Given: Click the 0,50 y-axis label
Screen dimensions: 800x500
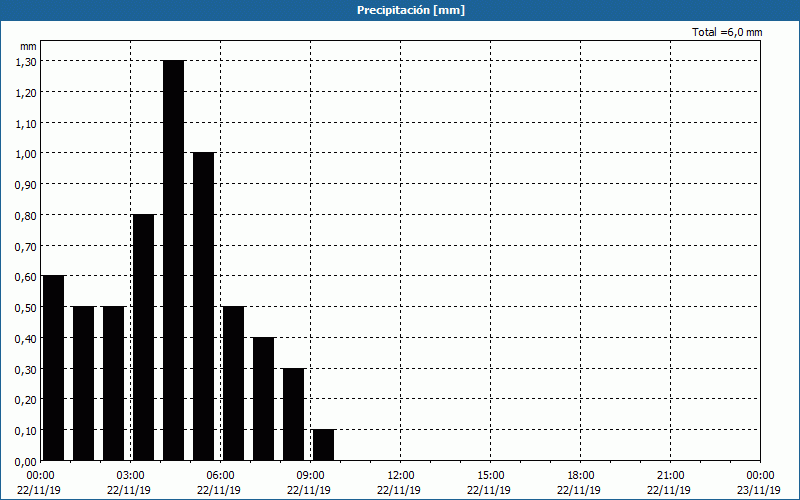Looking at the screenshot, I should 26,308.
